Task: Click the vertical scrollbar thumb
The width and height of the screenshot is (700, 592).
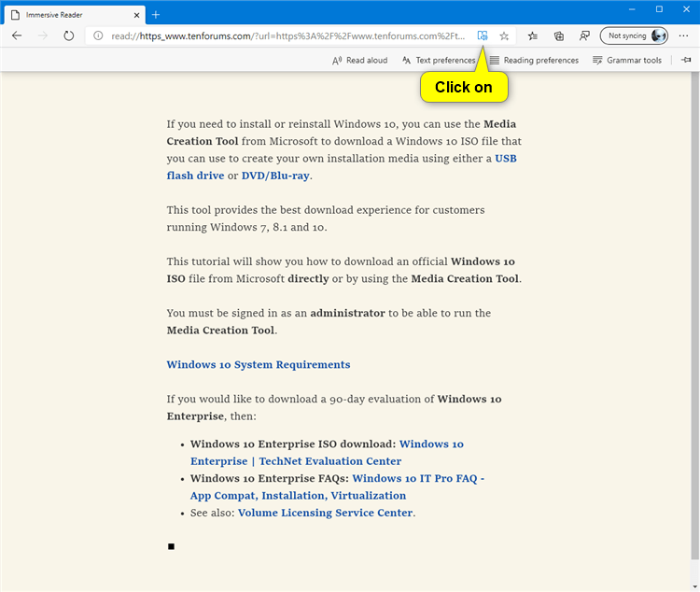Action: pyautogui.click(x=694, y=316)
